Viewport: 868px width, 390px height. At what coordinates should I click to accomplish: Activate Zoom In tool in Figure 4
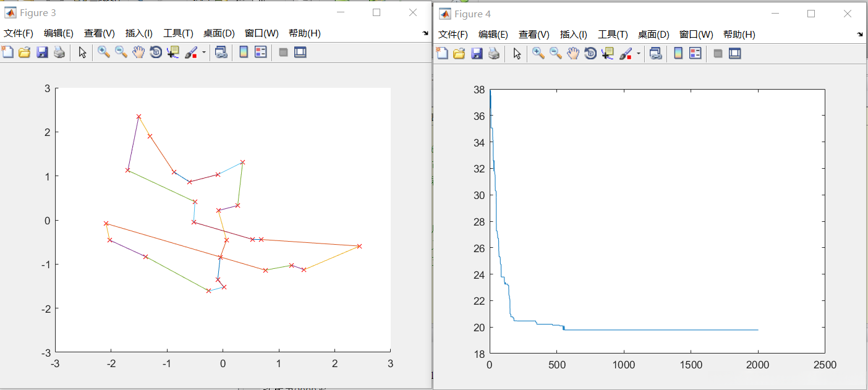[x=538, y=54]
